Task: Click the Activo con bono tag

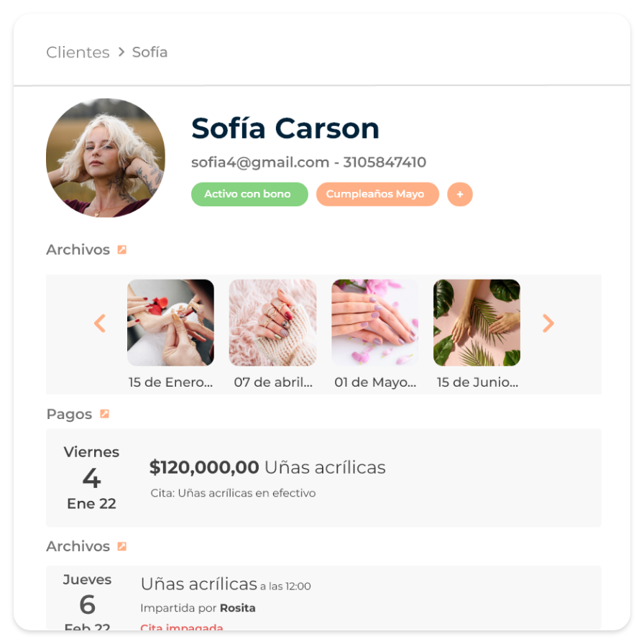Action: pos(249,194)
